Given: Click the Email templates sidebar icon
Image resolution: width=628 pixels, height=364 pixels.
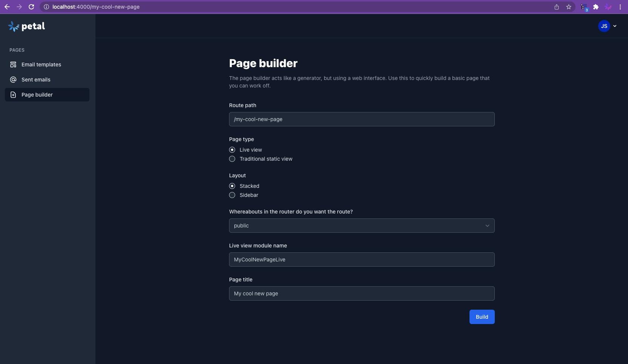Looking at the screenshot, I should pyautogui.click(x=13, y=65).
